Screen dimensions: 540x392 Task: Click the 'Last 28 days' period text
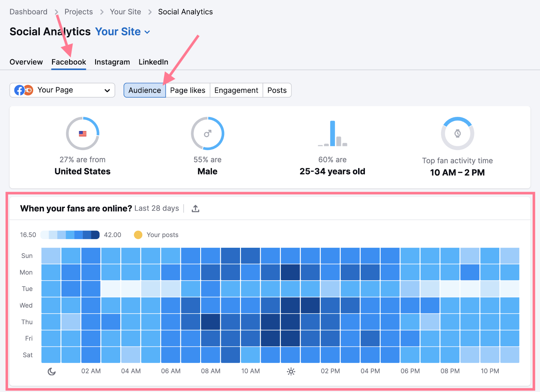coord(157,208)
